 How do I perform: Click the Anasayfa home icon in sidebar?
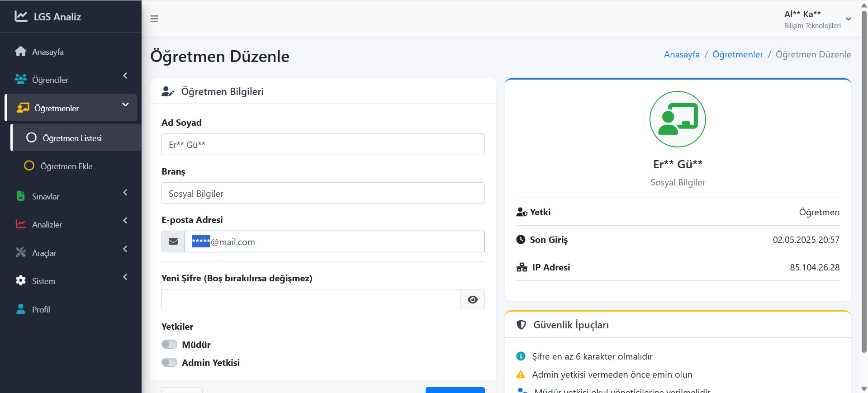pos(20,52)
